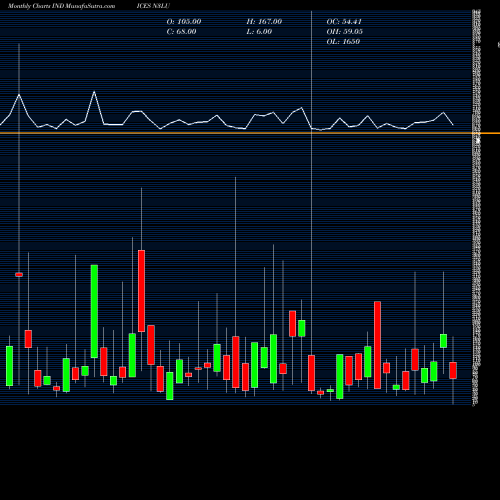
Task: Select the C: 68.00 close value
Action: point(181,32)
